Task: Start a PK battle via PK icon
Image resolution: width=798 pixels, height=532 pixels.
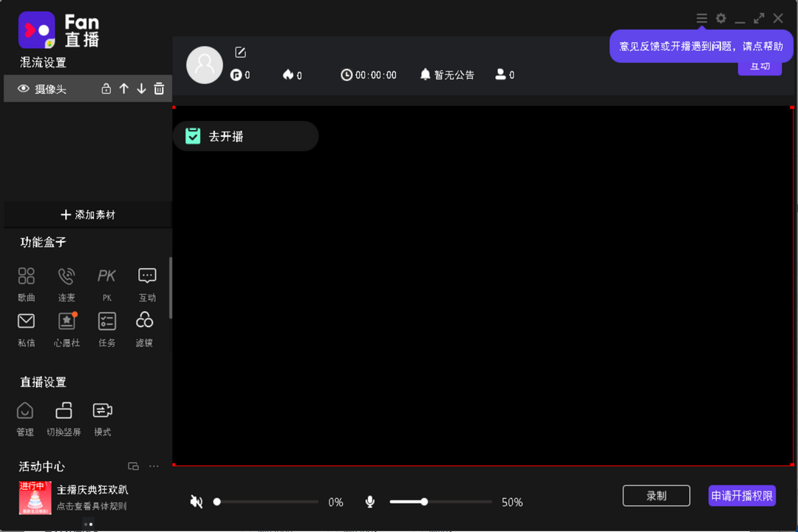Action: click(x=106, y=275)
